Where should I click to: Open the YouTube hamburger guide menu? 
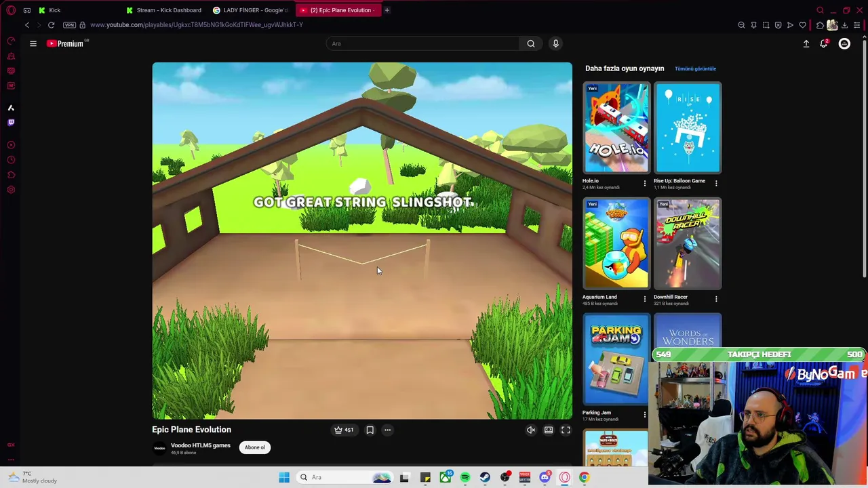click(33, 43)
